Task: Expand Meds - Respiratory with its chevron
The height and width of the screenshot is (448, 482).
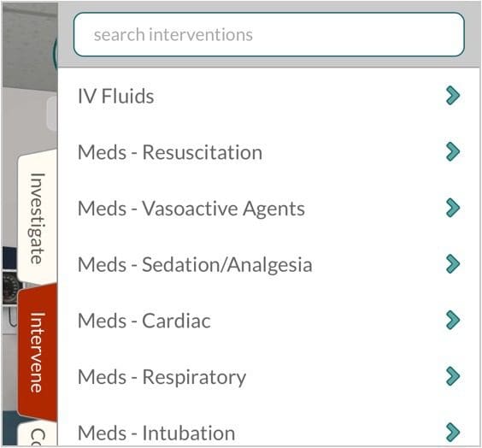Action: pos(453,376)
